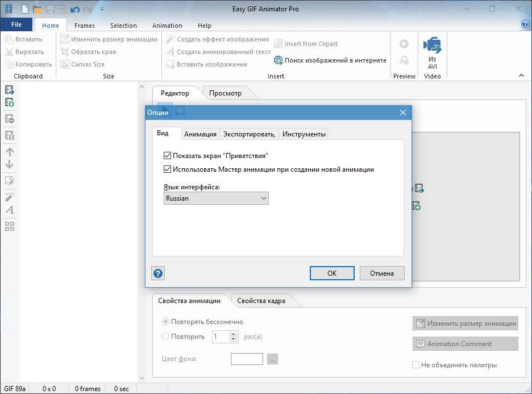Switch to the Selection ribbon tab
Image resolution: width=532 pixels, height=394 pixels.
pos(123,26)
